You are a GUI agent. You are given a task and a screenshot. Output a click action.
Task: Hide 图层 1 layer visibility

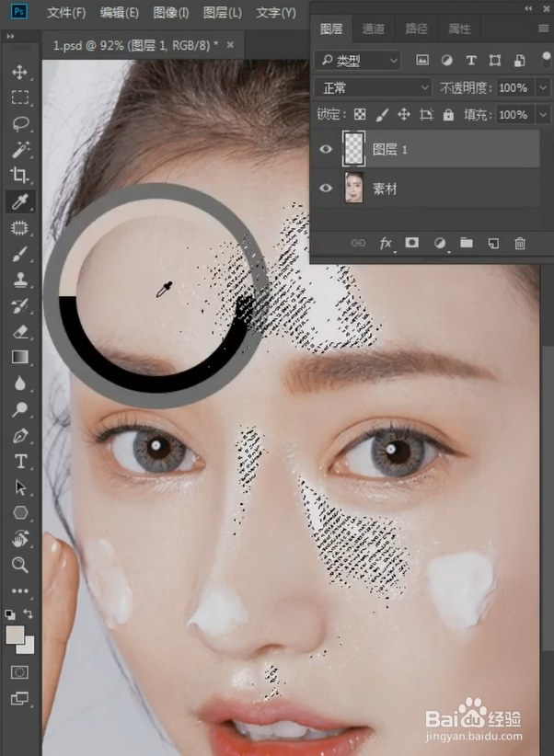(x=326, y=149)
